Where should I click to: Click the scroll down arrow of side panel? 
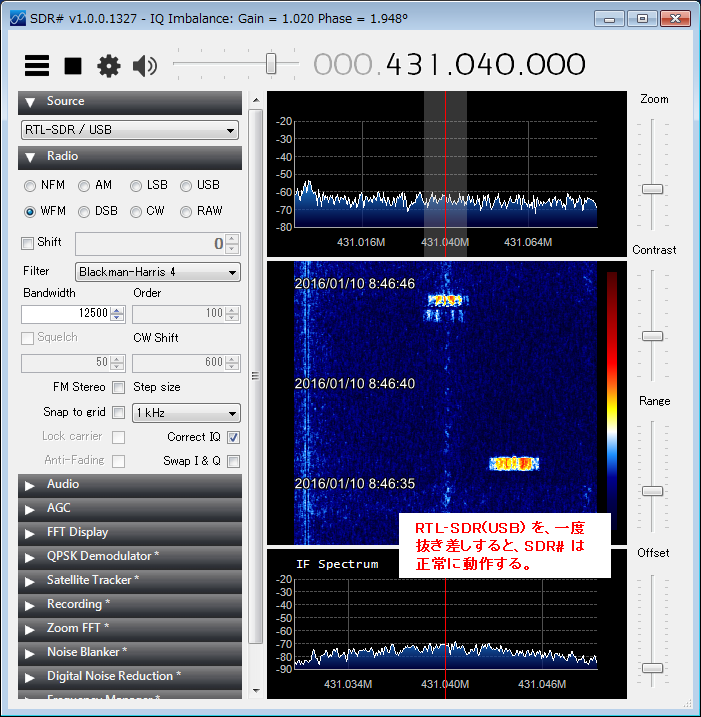(256, 690)
